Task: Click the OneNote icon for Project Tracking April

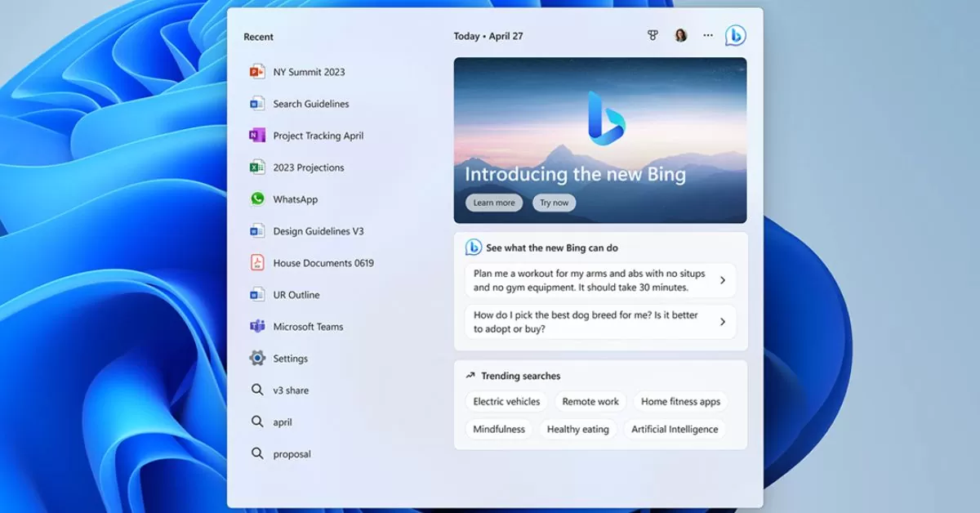Action: point(257,136)
